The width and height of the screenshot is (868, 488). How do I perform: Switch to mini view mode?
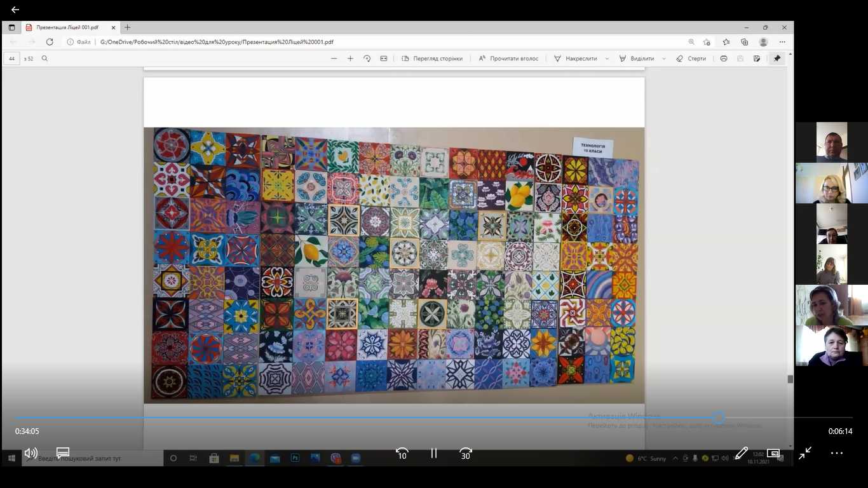click(x=773, y=453)
